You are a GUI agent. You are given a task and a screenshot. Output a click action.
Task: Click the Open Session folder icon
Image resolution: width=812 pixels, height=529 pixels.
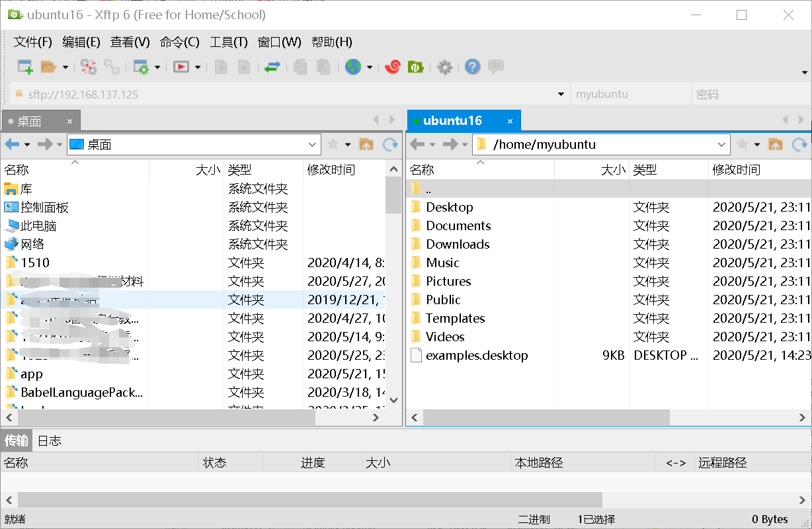[x=48, y=67]
